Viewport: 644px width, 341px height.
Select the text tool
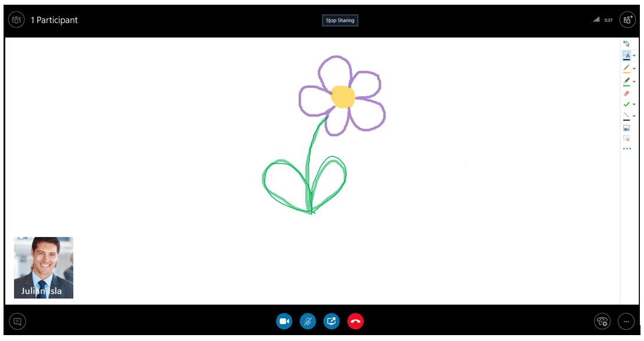pos(627,55)
